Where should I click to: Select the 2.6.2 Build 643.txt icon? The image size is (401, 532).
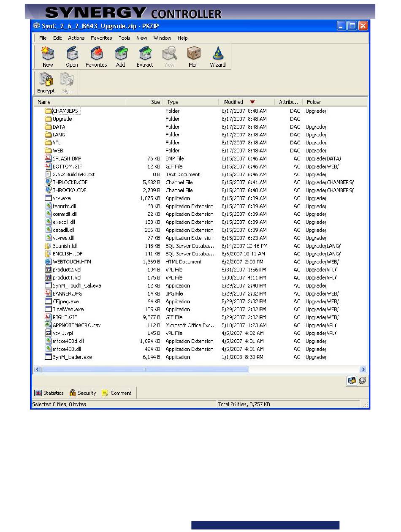tap(48, 174)
